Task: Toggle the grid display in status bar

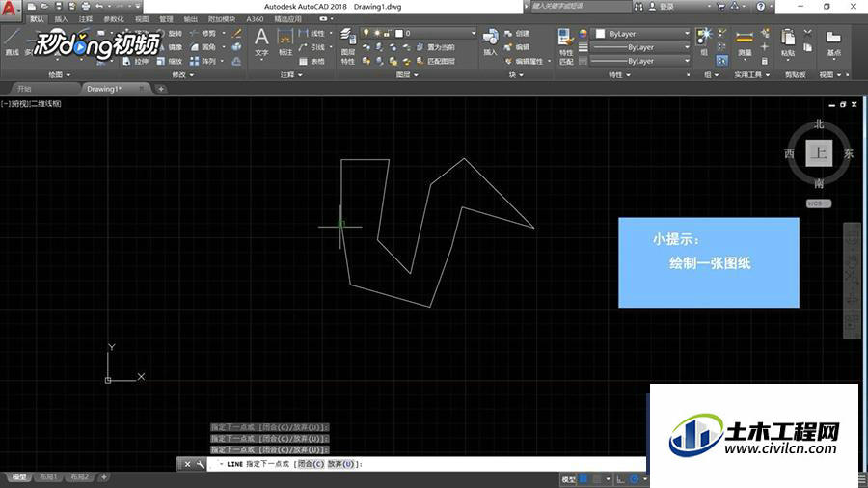Action: (x=583, y=479)
